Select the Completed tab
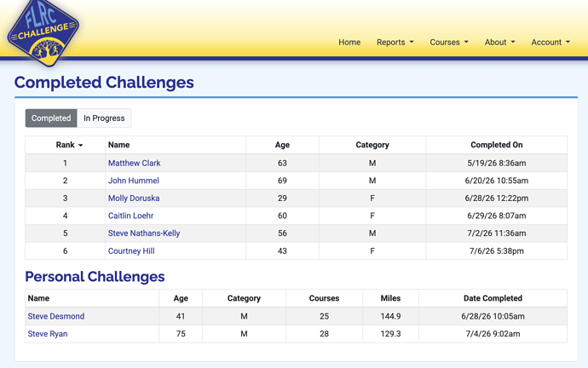This screenshot has height=368, width=588. 51,118
